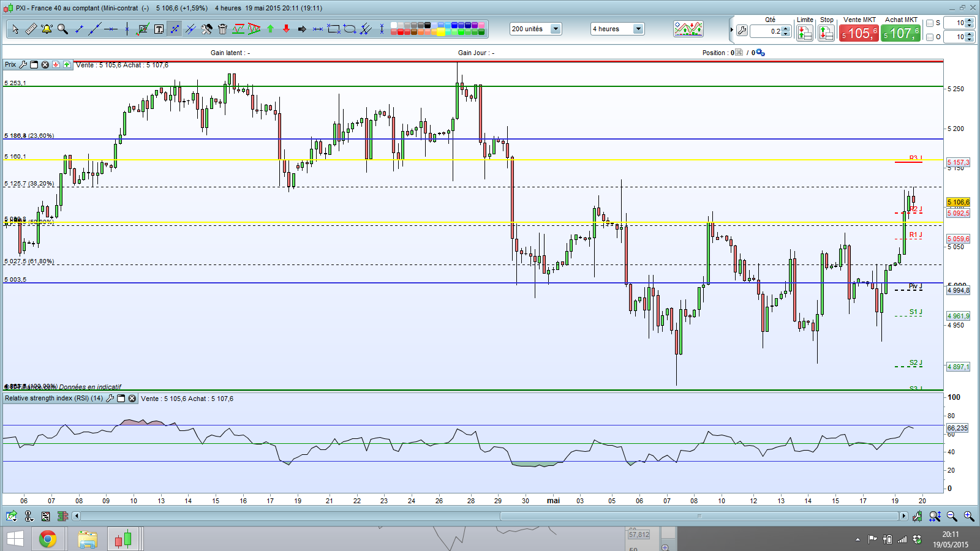This screenshot has width=980, height=551.
Task: Select the ruler measurement tool
Action: [x=31, y=29]
